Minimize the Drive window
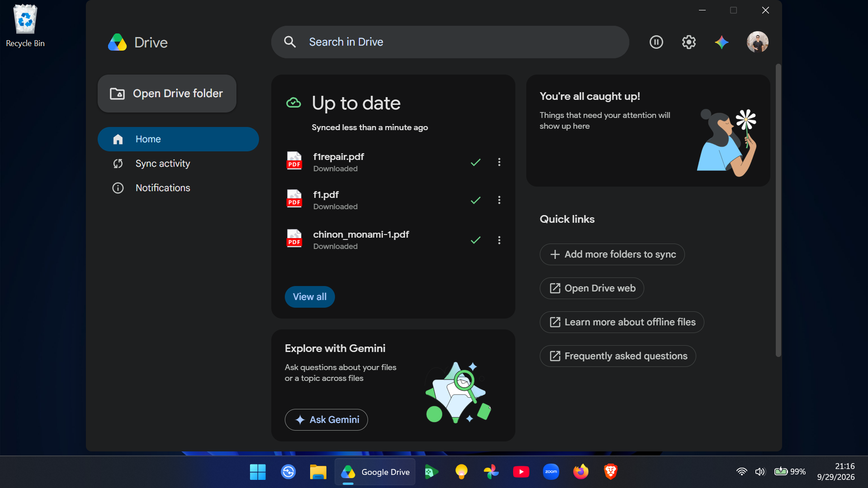The width and height of the screenshot is (868, 488). pyautogui.click(x=702, y=10)
